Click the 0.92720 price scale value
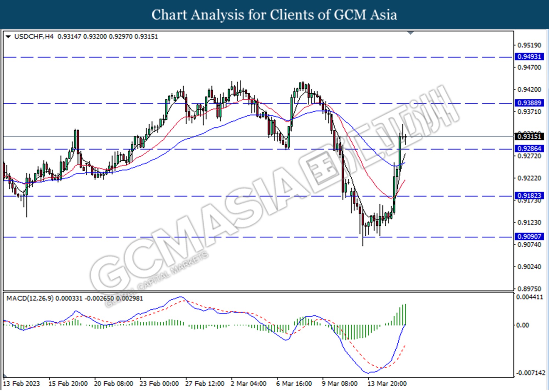549x392 pixels. tap(529, 156)
